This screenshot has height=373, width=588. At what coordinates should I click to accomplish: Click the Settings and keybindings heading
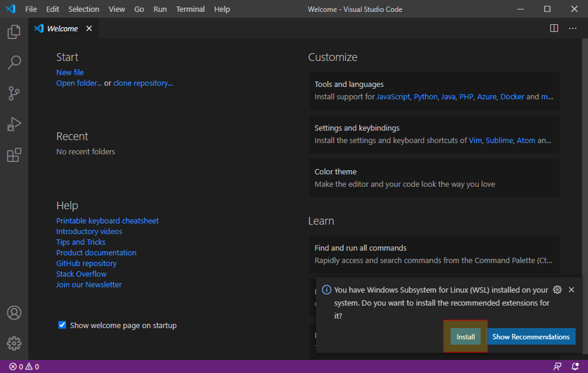tap(357, 128)
